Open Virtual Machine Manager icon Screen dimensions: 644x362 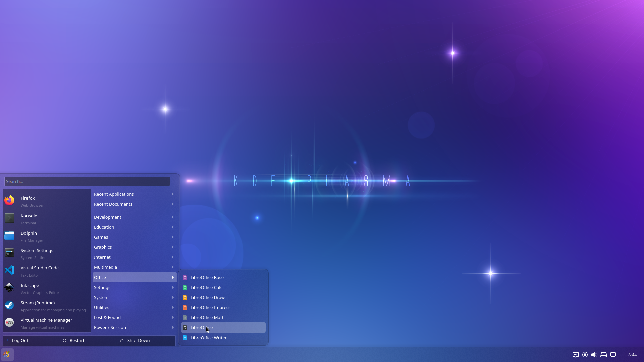(x=9, y=322)
